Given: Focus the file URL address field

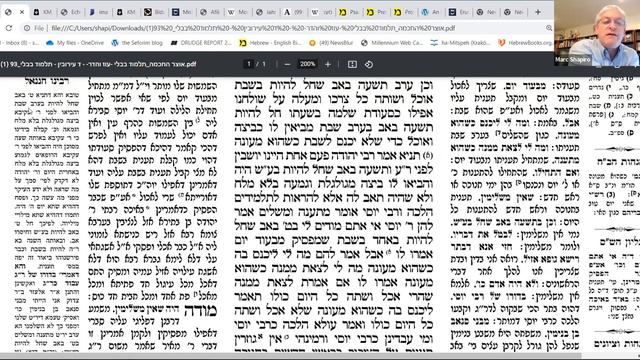Looking at the screenshot, I should point(253,28).
